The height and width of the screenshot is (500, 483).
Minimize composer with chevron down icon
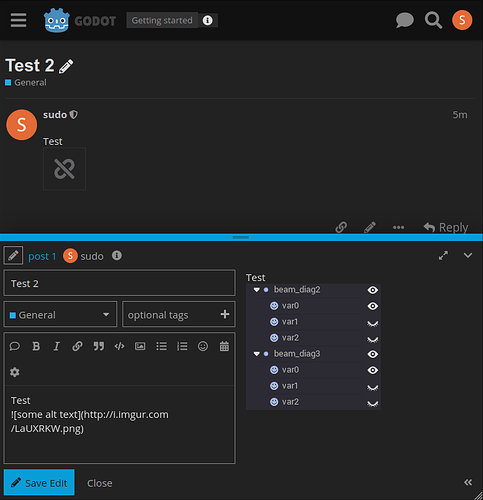tap(468, 255)
